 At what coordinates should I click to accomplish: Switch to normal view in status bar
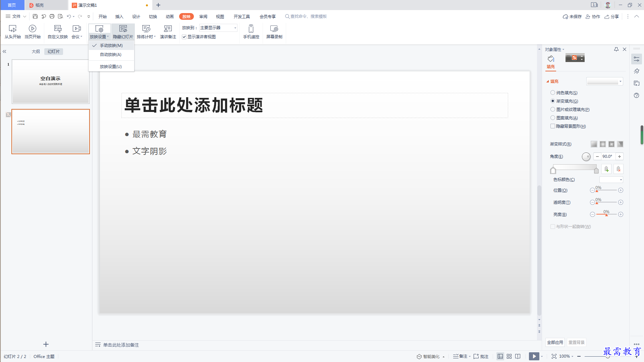(x=500, y=356)
